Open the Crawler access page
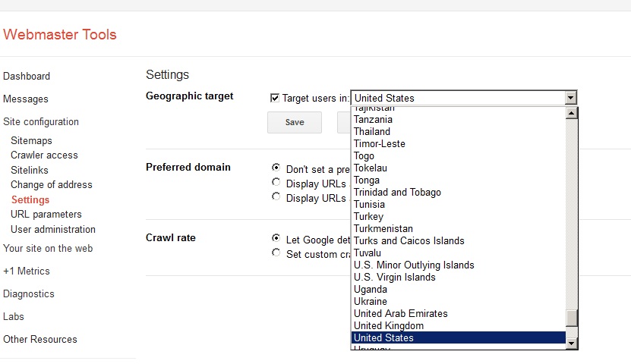 pyautogui.click(x=44, y=155)
